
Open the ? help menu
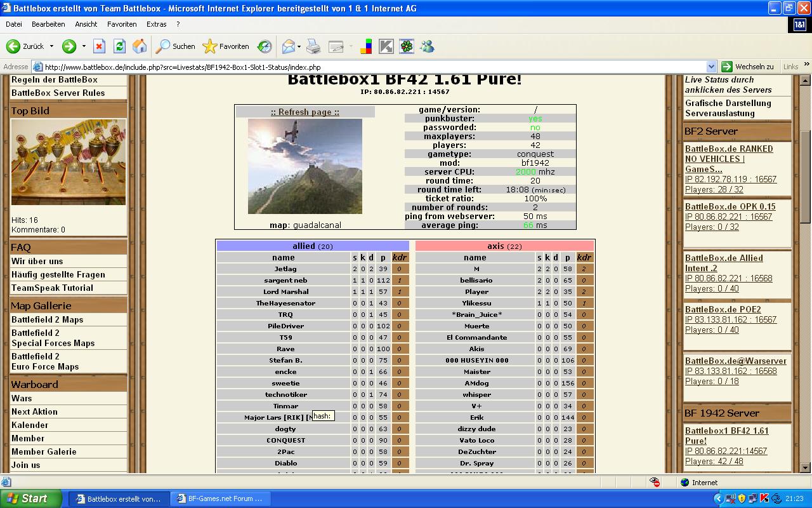[178, 24]
